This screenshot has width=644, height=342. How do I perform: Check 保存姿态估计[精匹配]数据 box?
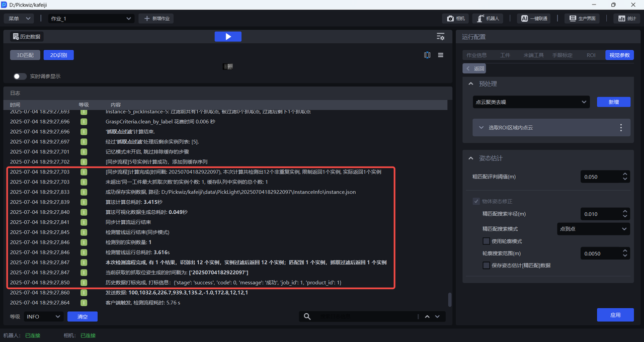click(x=486, y=266)
